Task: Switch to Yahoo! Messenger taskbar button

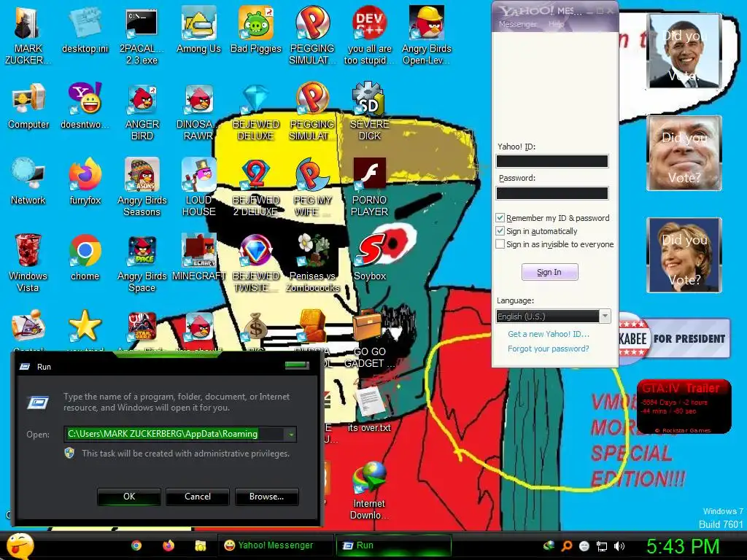Action: pyautogui.click(x=275, y=545)
